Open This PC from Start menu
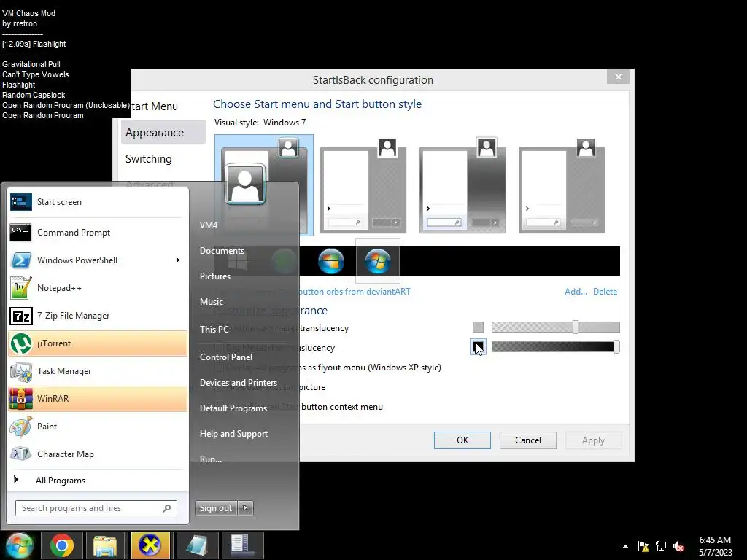747x560 pixels. click(214, 329)
